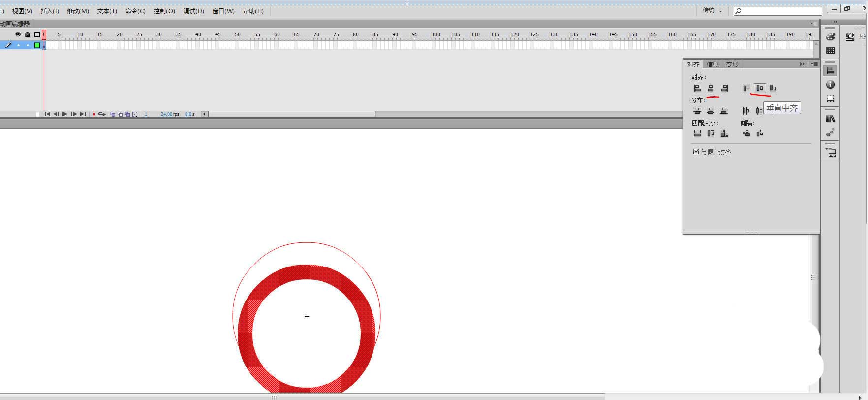Open the timeline panel options menu

(814, 23)
